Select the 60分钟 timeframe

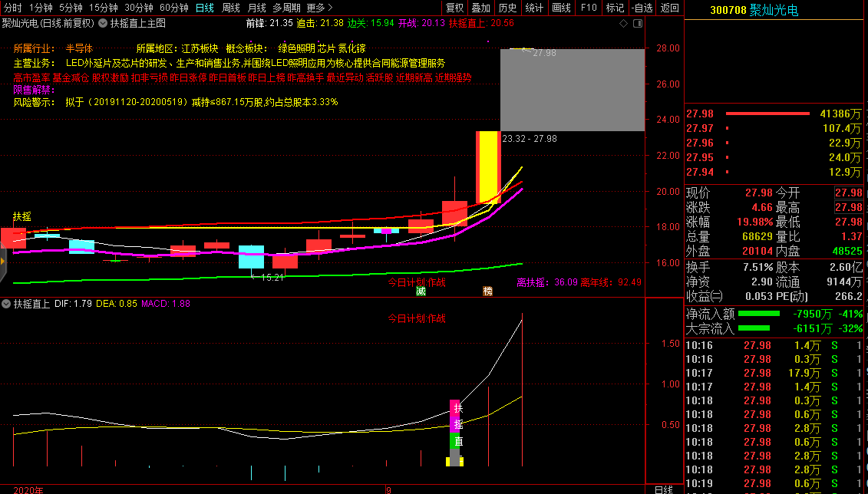(x=173, y=8)
